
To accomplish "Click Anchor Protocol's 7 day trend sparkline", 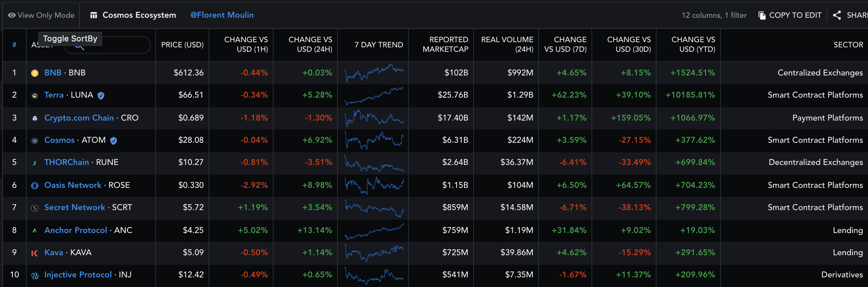I will 374,231.
